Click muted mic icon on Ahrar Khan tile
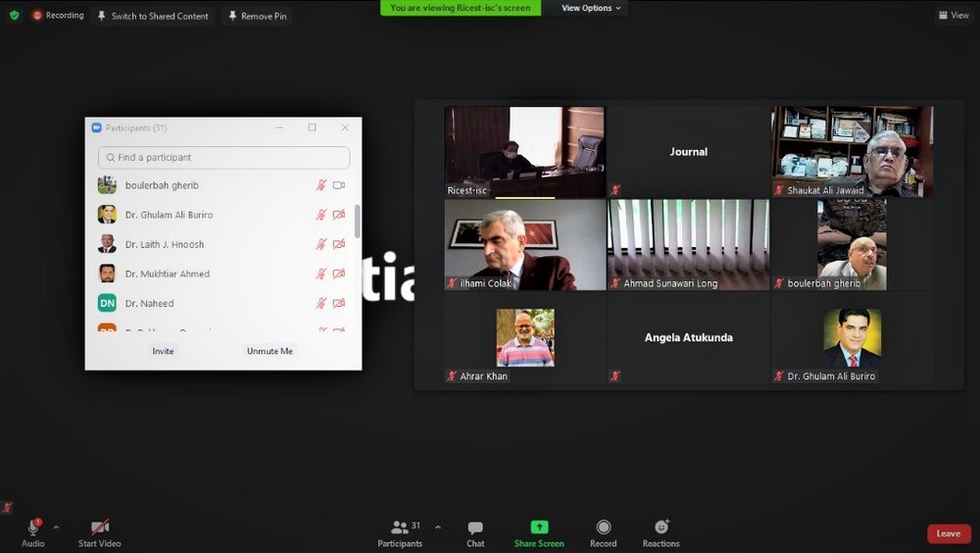The image size is (980, 553). tap(451, 376)
